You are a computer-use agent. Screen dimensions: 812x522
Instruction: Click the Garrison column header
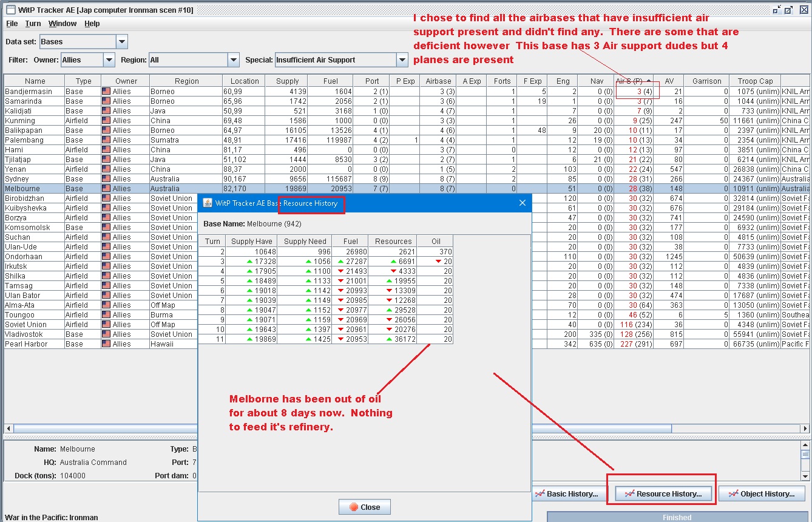click(x=706, y=81)
